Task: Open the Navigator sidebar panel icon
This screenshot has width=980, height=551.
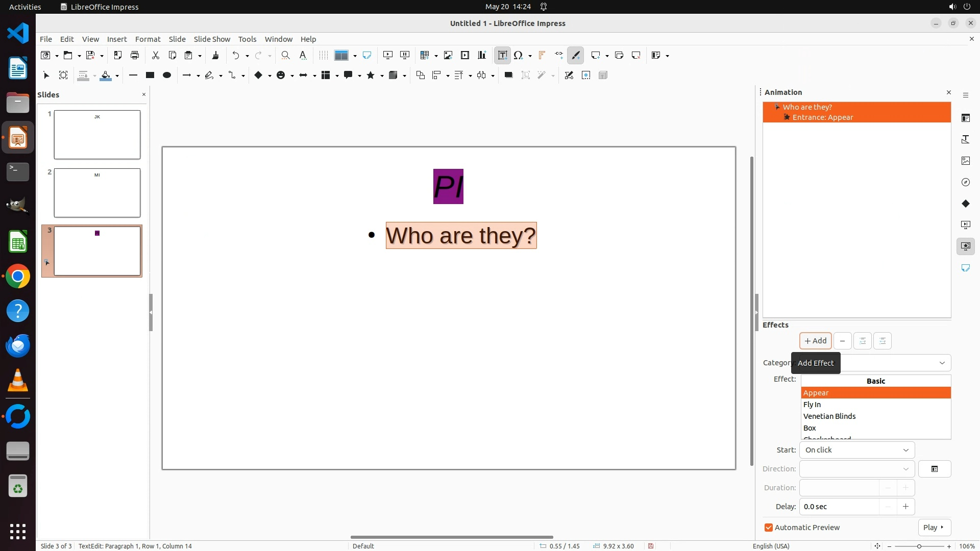Action: [x=965, y=182]
